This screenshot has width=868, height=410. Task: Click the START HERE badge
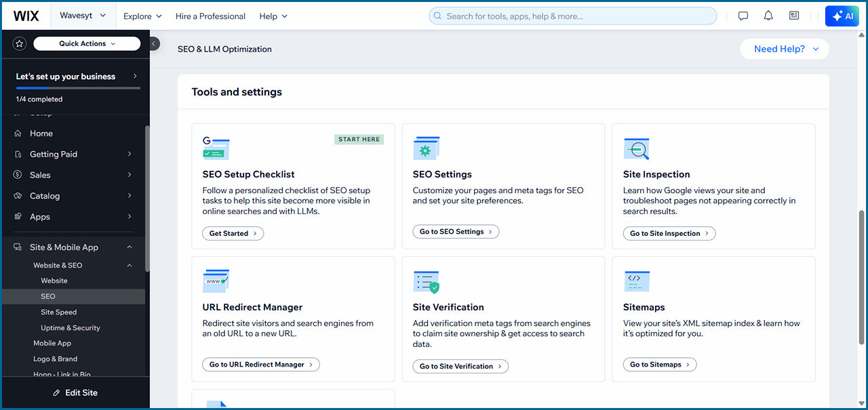coord(359,140)
